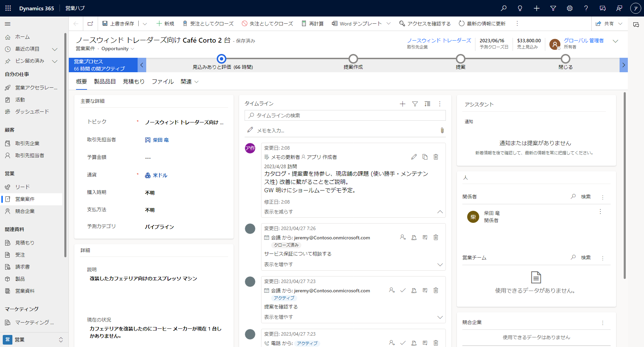
Task: Switch area using 営業 selector at bottom
Action: click(x=34, y=340)
